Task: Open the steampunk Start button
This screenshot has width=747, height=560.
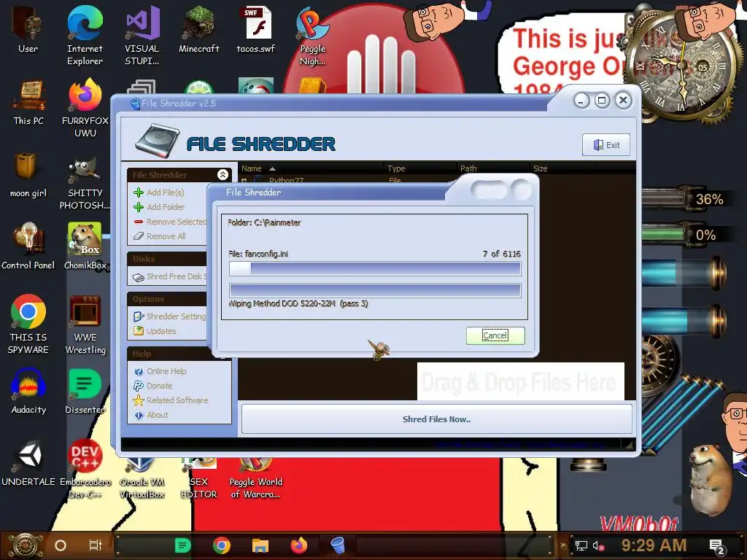Action: [x=24, y=545]
